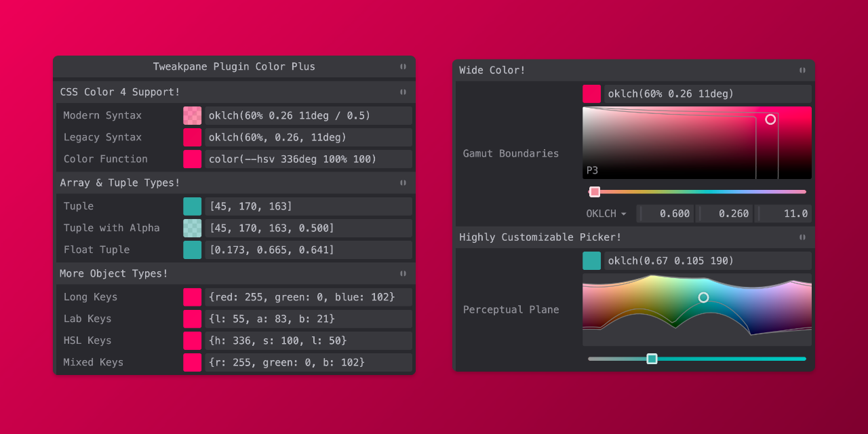Screen dimensions: 868x434
Task: Edit the Tuple with Alpha value field
Action: [309, 228]
